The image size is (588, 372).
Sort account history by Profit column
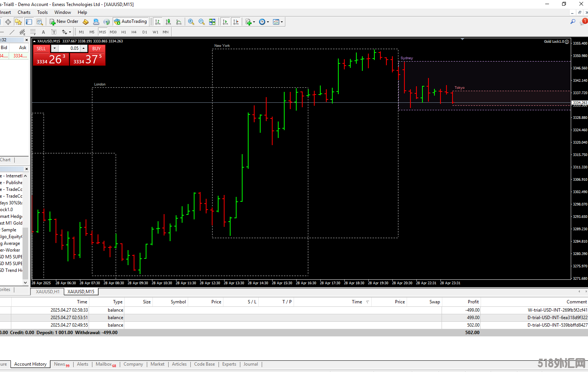coord(461,302)
